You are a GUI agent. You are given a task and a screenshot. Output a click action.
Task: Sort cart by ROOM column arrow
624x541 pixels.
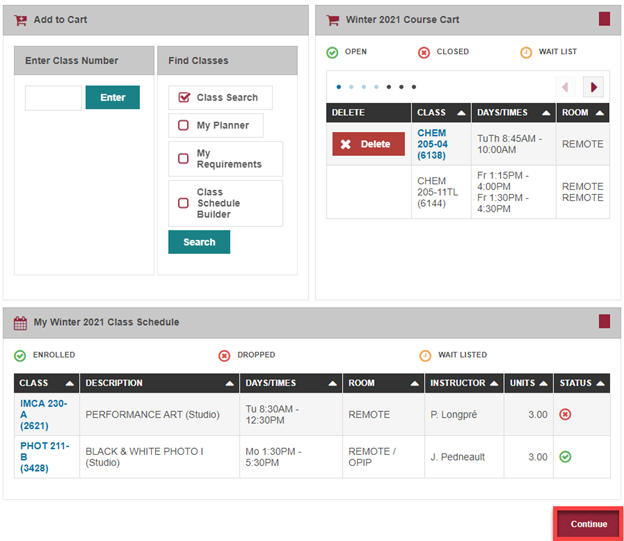(600, 113)
